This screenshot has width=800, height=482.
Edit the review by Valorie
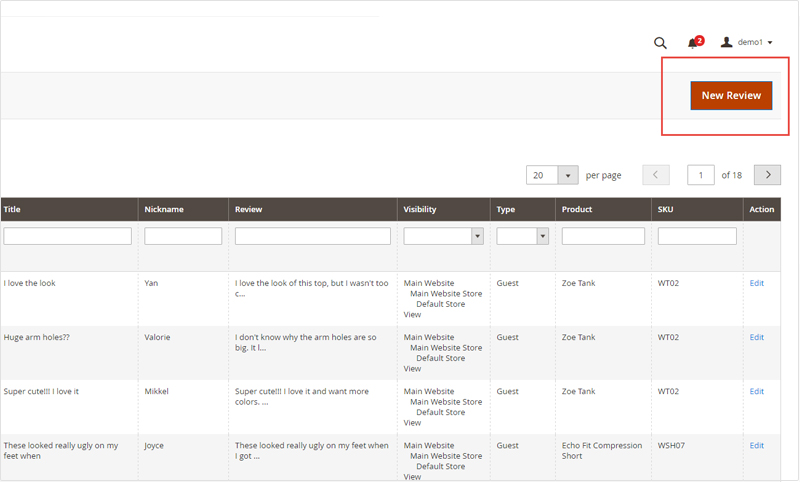click(757, 337)
